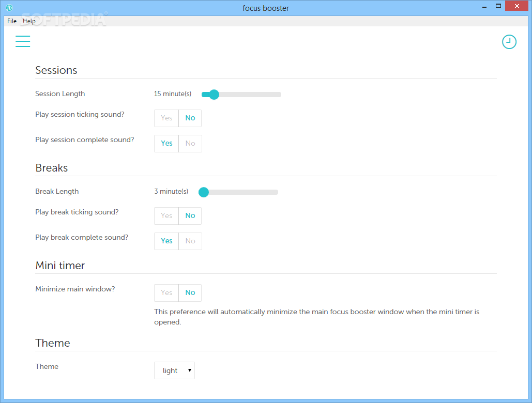This screenshot has width=532, height=403.
Task: Disable session complete sound with No
Action: [x=190, y=143]
